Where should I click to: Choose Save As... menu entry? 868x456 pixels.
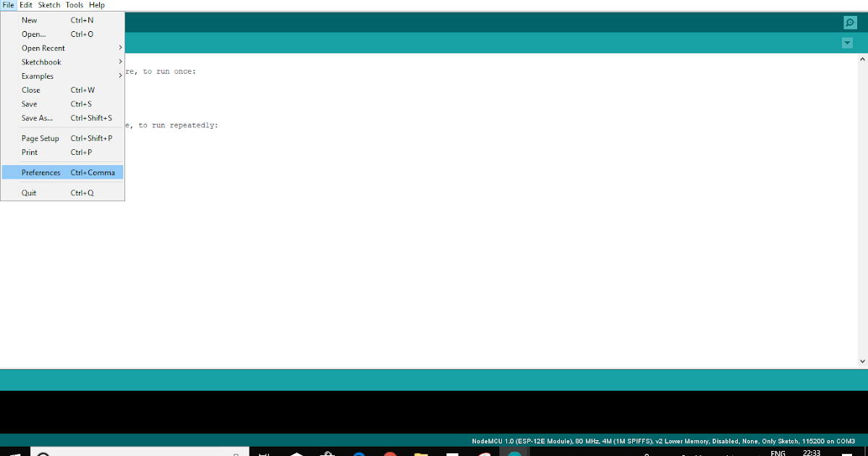(62, 118)
